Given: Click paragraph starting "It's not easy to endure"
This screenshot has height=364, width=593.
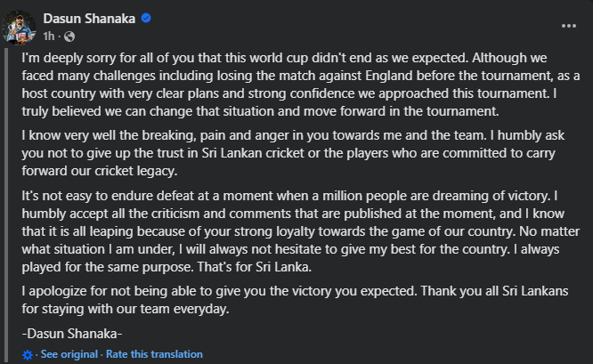Looking at the screenshot, I should click(295, 231).
